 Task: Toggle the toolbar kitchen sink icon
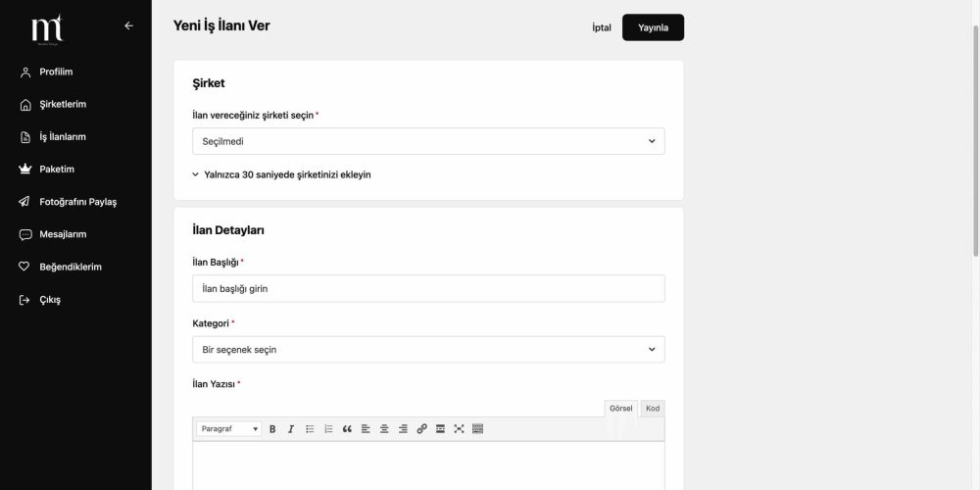pos(478,429)
